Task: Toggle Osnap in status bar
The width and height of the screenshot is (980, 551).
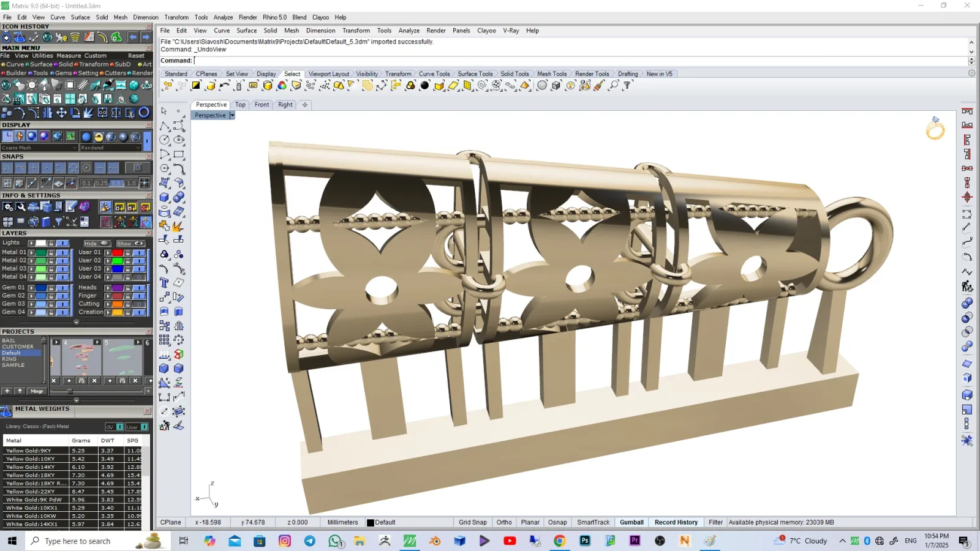Action: click(x=557, y=522)
